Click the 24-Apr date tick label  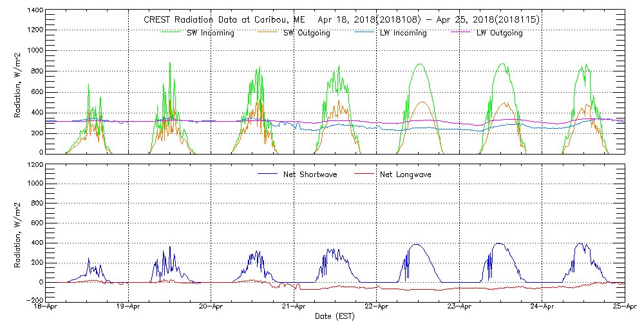(542, 307)
